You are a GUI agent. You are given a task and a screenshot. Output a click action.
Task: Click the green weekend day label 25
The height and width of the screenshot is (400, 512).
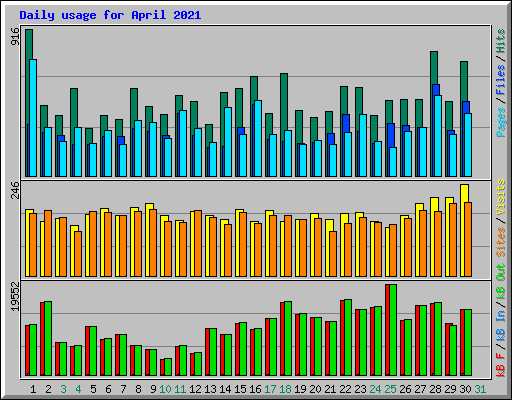pos(390,389)
